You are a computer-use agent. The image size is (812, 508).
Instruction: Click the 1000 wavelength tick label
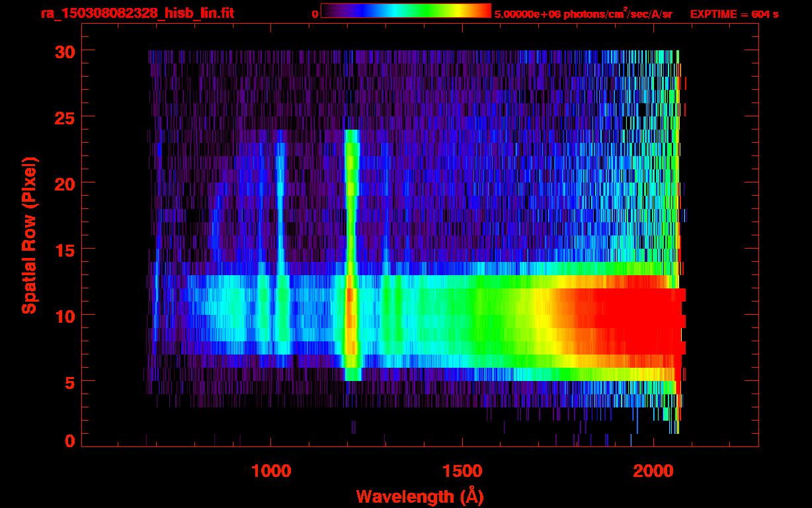pos(271,471)
